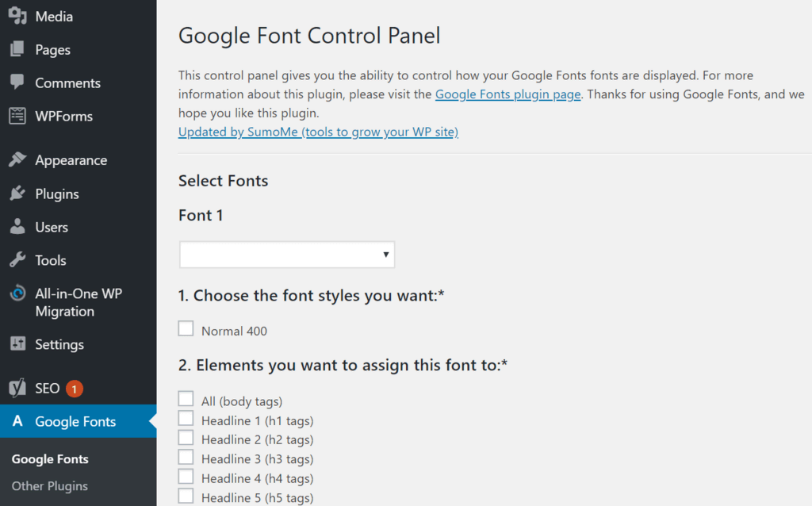Click the Updated by SumoMe link
The image size is (812, 506).
coord(318,132)
